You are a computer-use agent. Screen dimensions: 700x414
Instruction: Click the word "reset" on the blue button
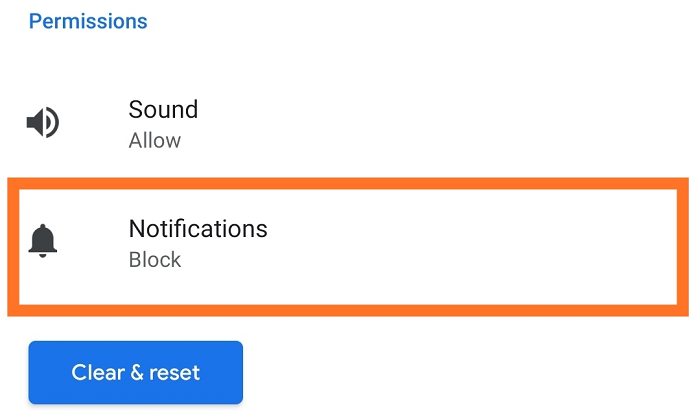click(174, 373)
